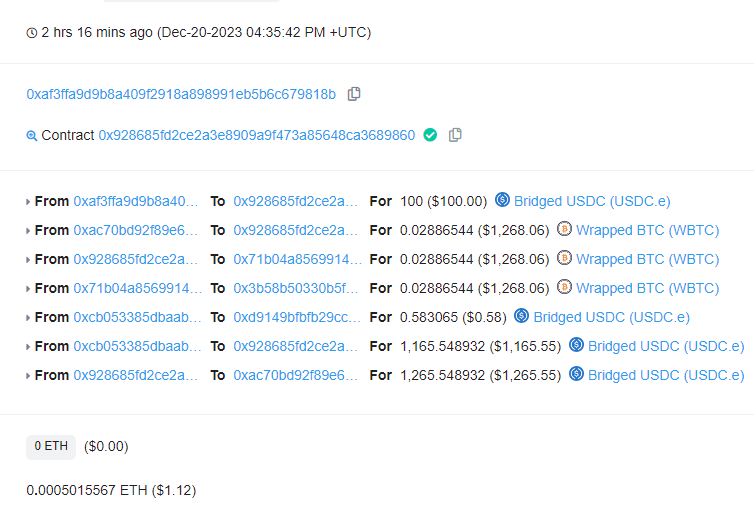Open sender address 0xaf3ffa9d9b8a409f2918...

[181, 94]
